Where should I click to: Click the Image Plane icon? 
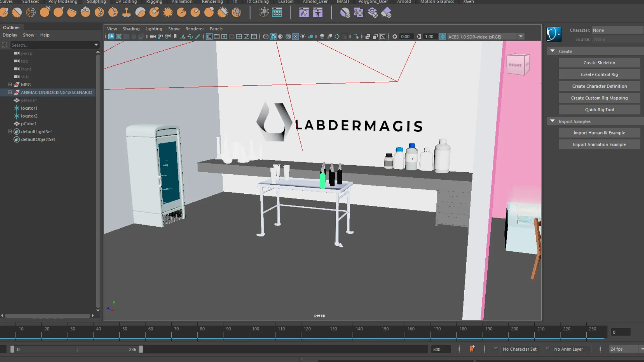(182, 37)
